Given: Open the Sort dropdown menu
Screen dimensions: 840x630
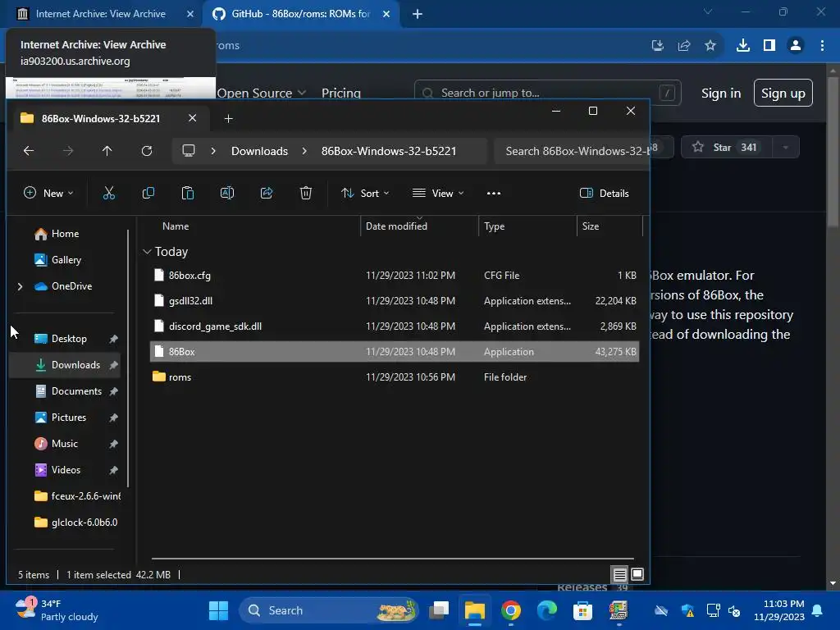Looking at the screenshot, I should tap(365, 194).
